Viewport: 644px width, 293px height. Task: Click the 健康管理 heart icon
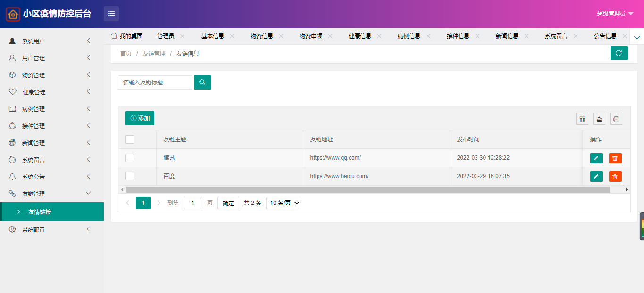click(13, 92)
